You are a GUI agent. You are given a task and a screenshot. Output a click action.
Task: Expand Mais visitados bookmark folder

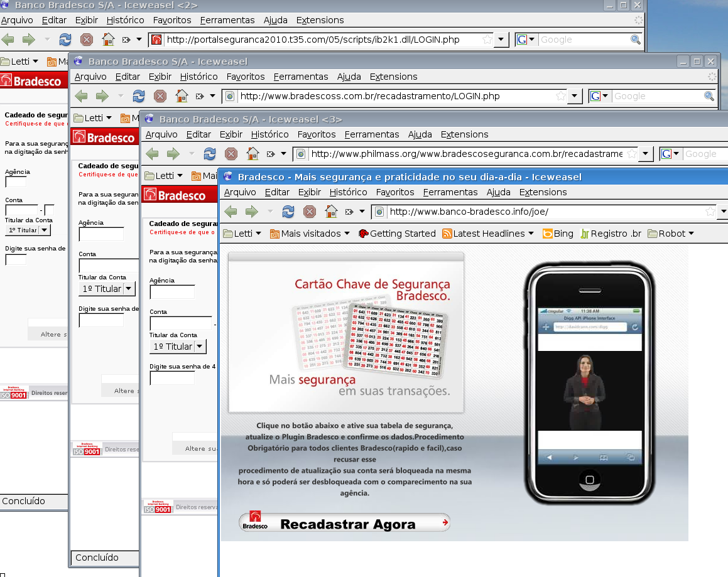[310, 234]
